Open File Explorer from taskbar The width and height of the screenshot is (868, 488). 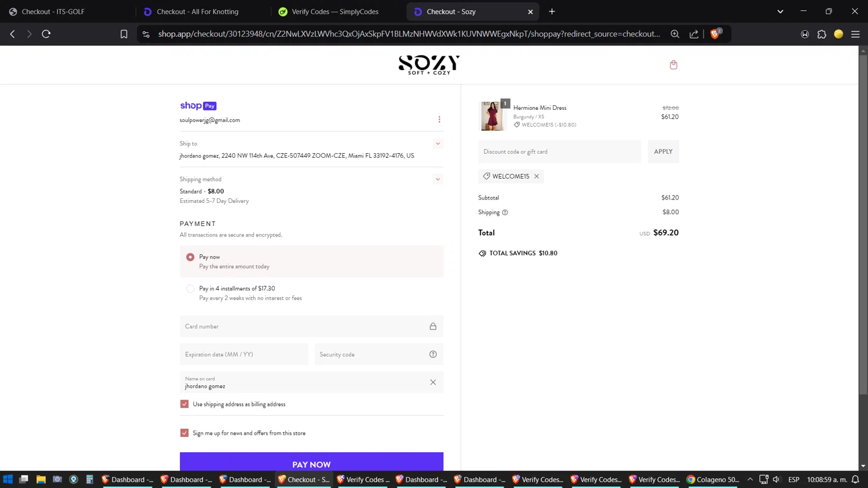point(41,479)
